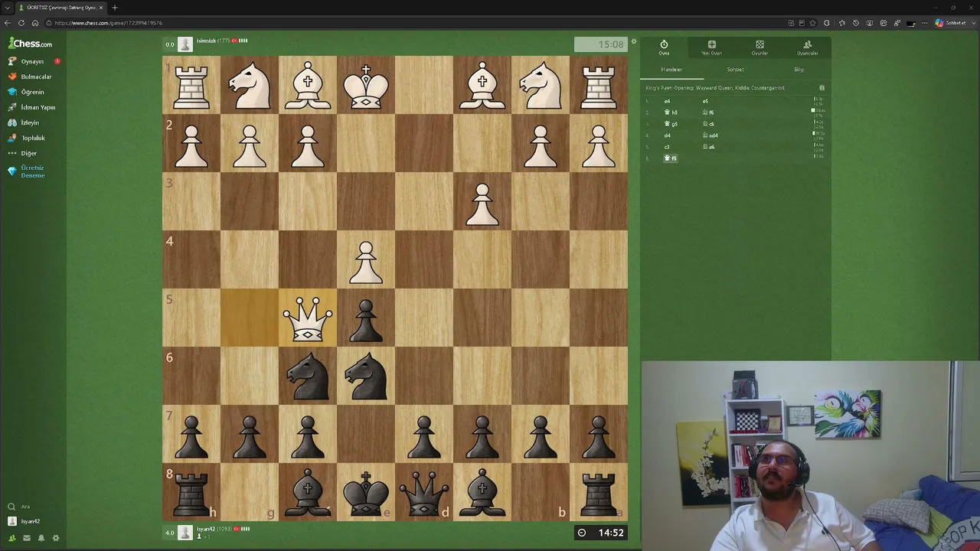980x551 pixels.
Task: Open the İdman Yapın sidebar menu
Action: pyautogui.click(x=32, y=107)
